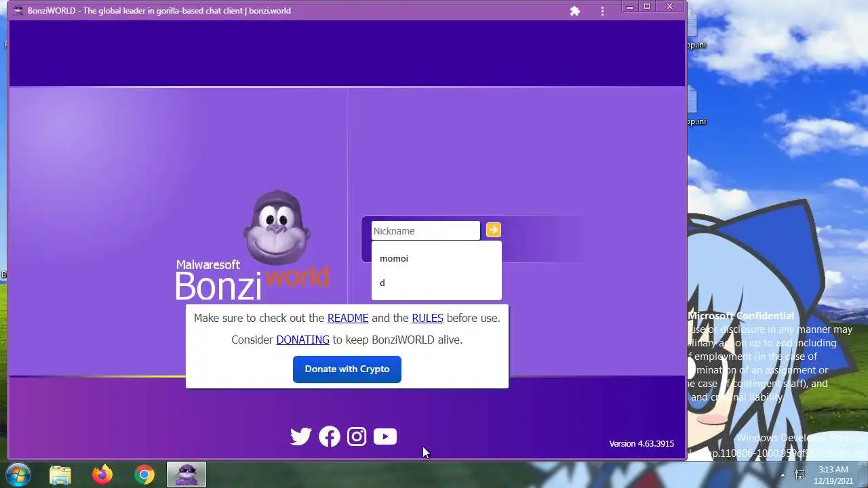Open the Instagram social icon
Image resolution: width=868 pixels, height=488 pixels.
coord(357,436)
